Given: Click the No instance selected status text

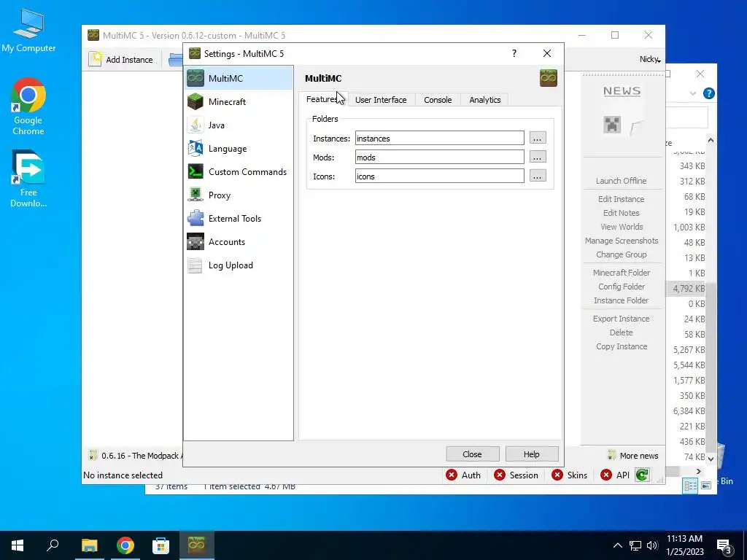Looking at the screenshot, I should [x=123, y=475].
